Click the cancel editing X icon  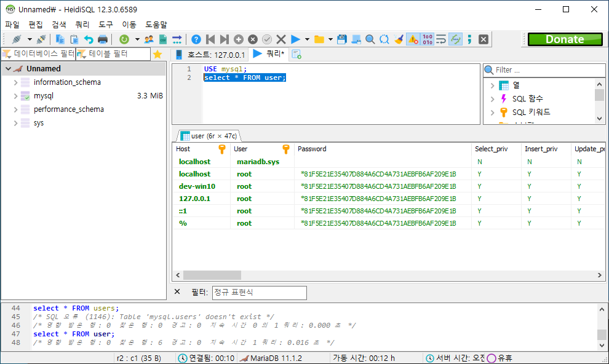pos(281,39)
